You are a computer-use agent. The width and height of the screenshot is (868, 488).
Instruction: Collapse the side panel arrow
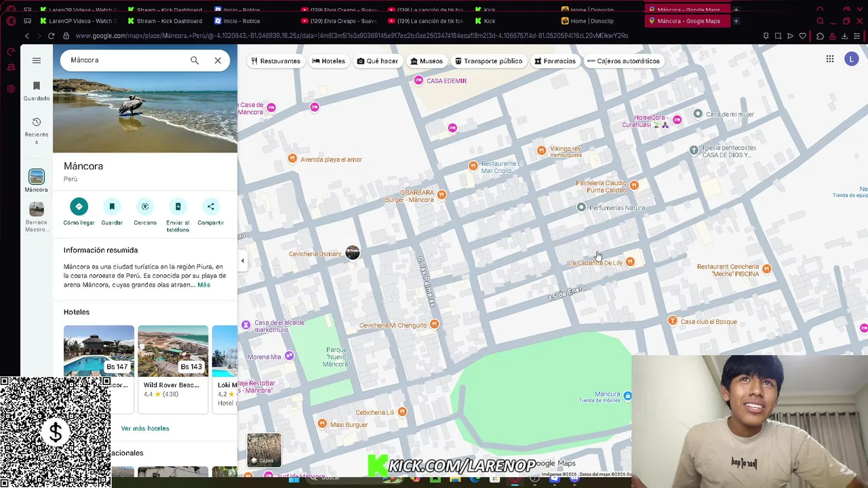click(x=242, y=260)
